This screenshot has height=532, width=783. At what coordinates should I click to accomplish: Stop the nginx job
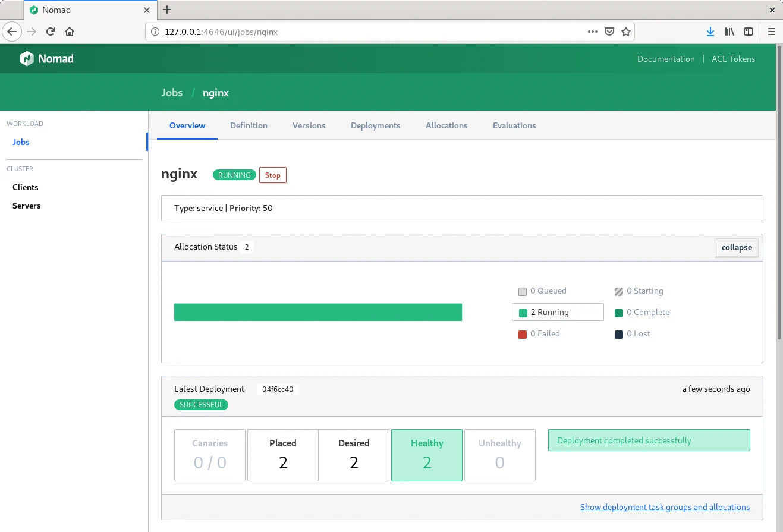click(x=272, y=175)
